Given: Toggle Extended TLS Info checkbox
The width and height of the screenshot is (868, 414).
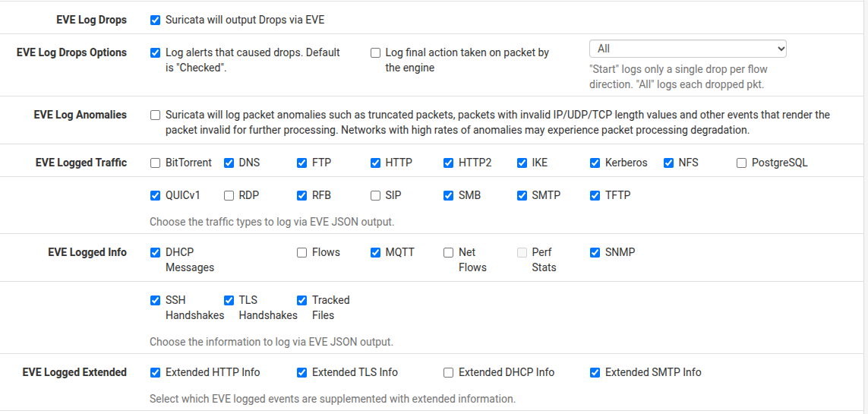Looking at the screenshot, I should (x=301, y=372).
